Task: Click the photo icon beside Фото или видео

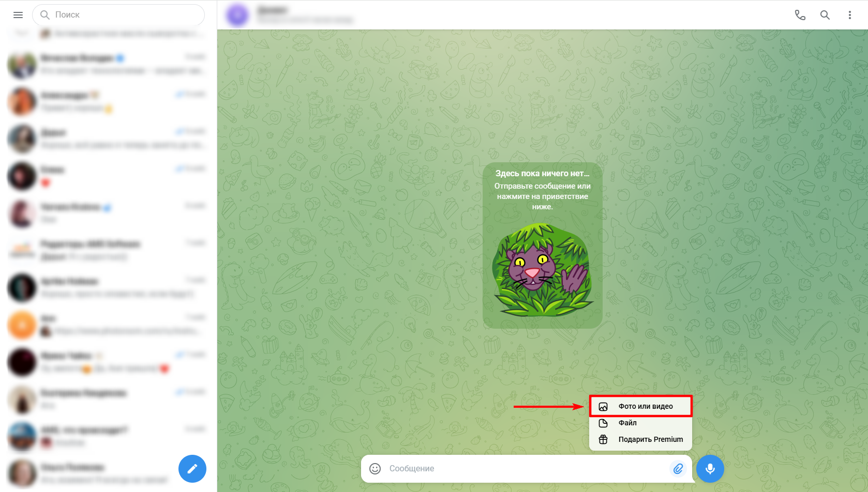Action: click(x=603, y=407)
